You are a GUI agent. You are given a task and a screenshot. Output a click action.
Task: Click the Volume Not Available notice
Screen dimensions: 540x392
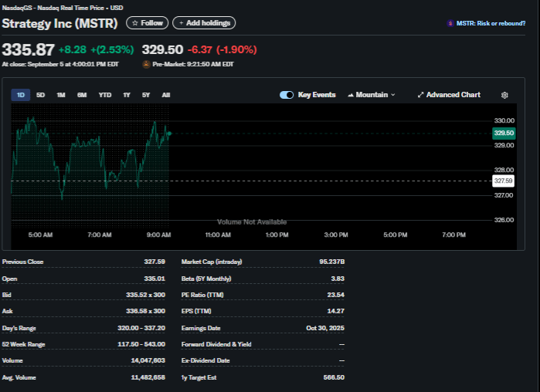pyautogui.click(x=252, y=222)
